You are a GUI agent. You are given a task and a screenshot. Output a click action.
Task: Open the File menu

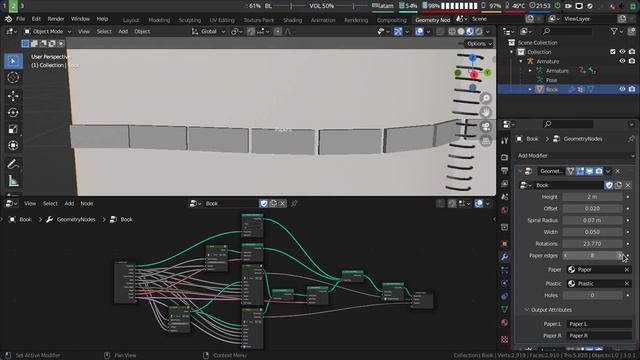[20, 19]
